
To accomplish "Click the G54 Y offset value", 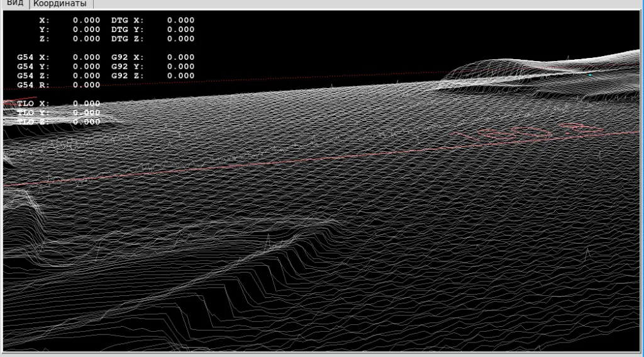I will [x=86, y=67].
